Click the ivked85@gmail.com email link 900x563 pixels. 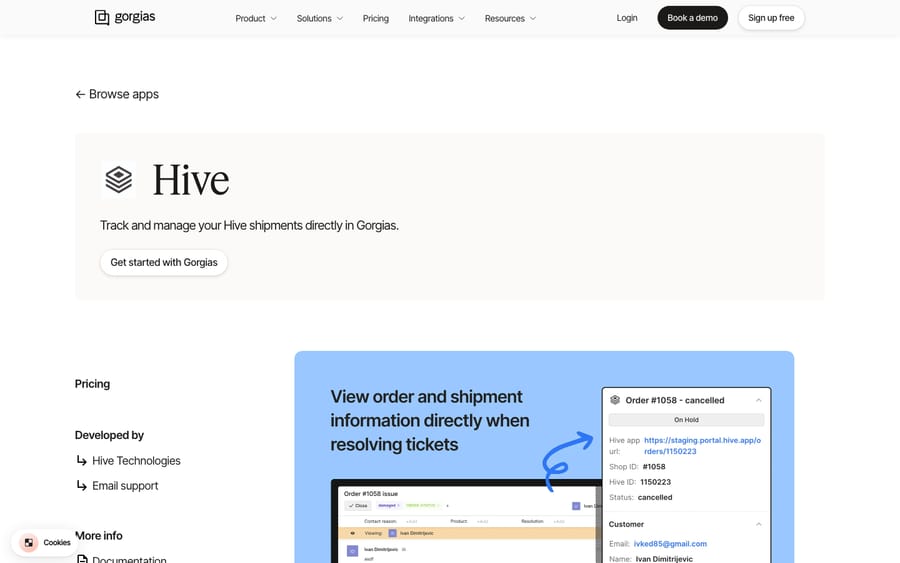670,543
